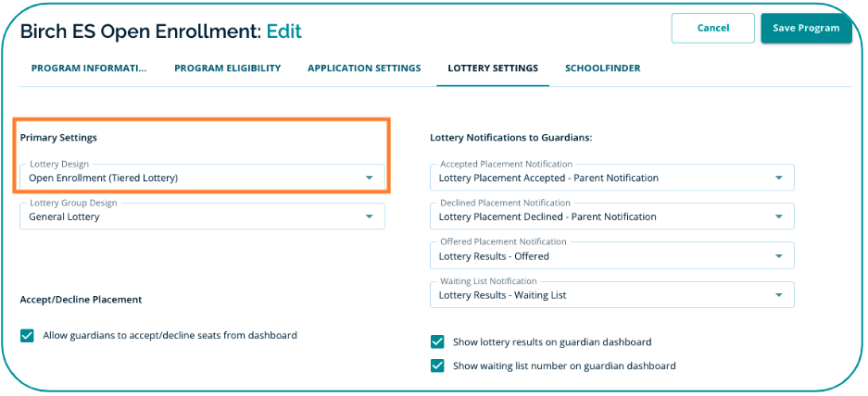This screenshot has height=396, width=868.
Task: Click the Cancel button
Action: click(x=712, y=28)
